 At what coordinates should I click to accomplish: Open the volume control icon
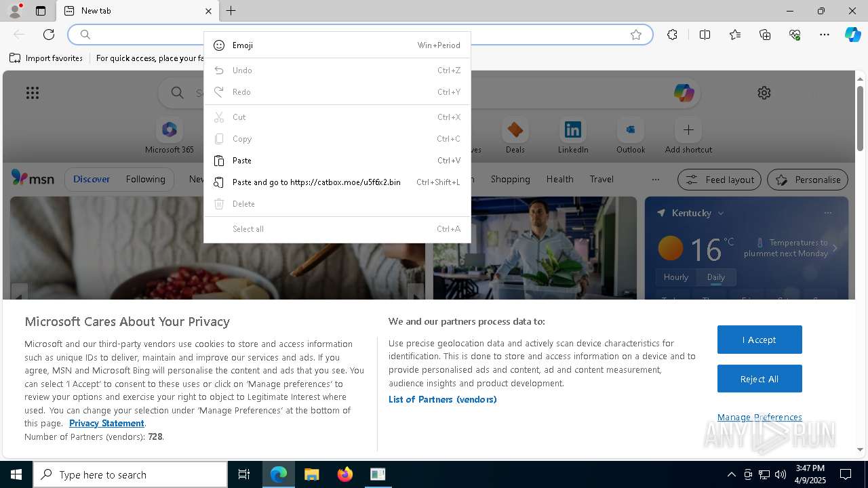pyautogui.click(x=781, y=474)
